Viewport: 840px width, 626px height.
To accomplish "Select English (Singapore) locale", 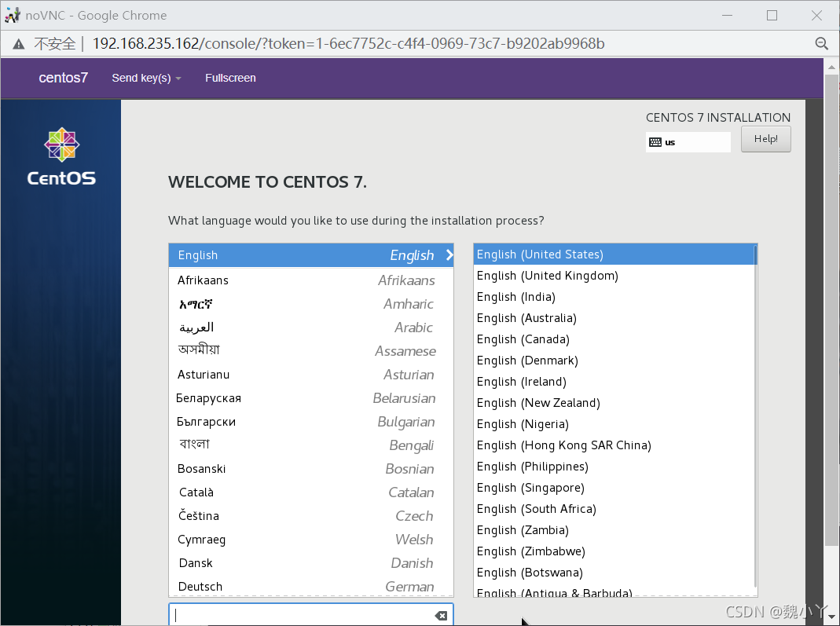I will 614,488.
